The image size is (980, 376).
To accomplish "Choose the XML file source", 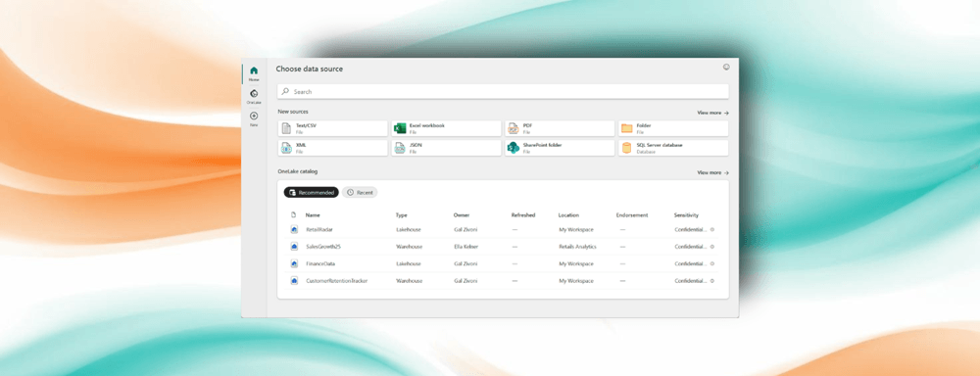I will tap(332, 148).
